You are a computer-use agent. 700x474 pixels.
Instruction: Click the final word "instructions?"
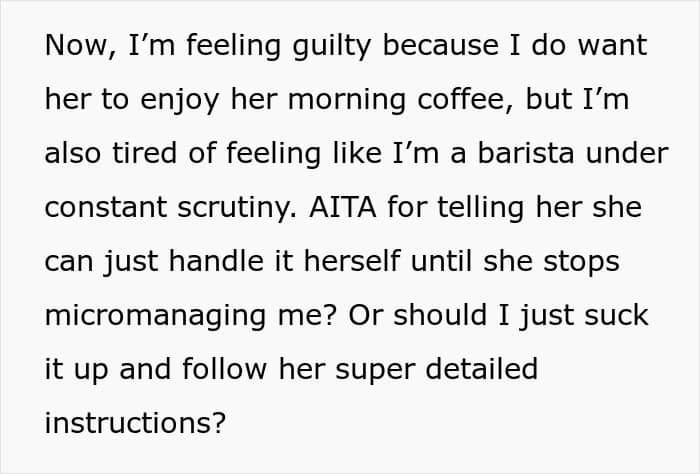coord(135,422)
